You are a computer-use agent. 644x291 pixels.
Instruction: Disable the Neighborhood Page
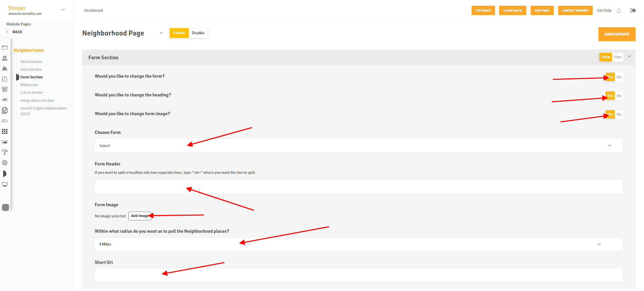tap(198, 33)
